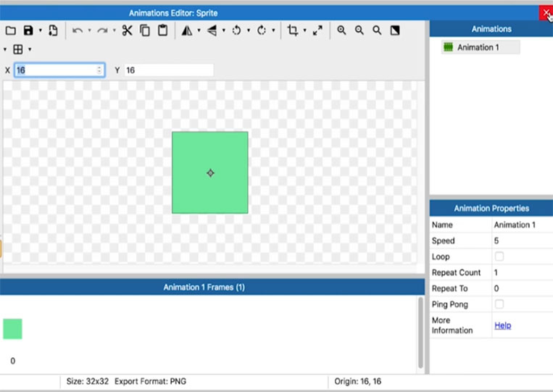The height and width of the screenshot is (392, 553).
Task: Click the Redo arrow icon
Action: point(102,30)
